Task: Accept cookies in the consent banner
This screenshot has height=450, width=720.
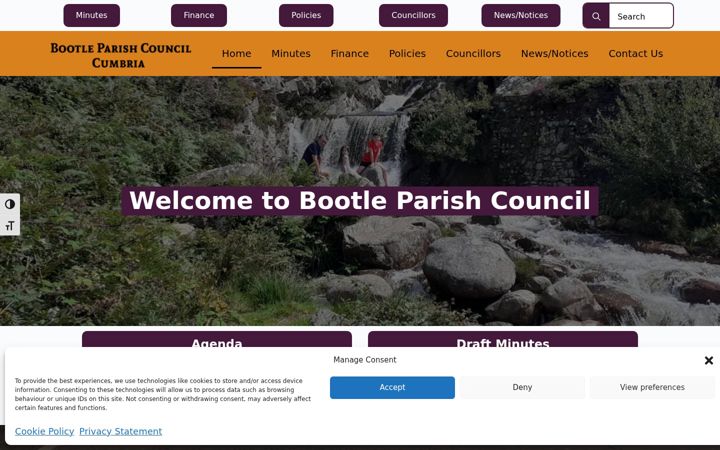Action: [392, 388]
